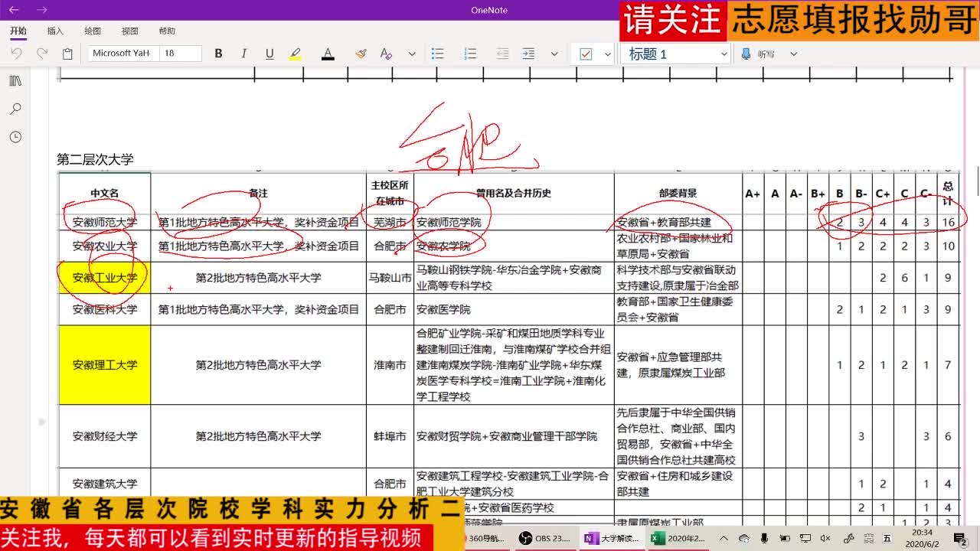Click the 蚌埠市 city cell

[x=390, y=436]
